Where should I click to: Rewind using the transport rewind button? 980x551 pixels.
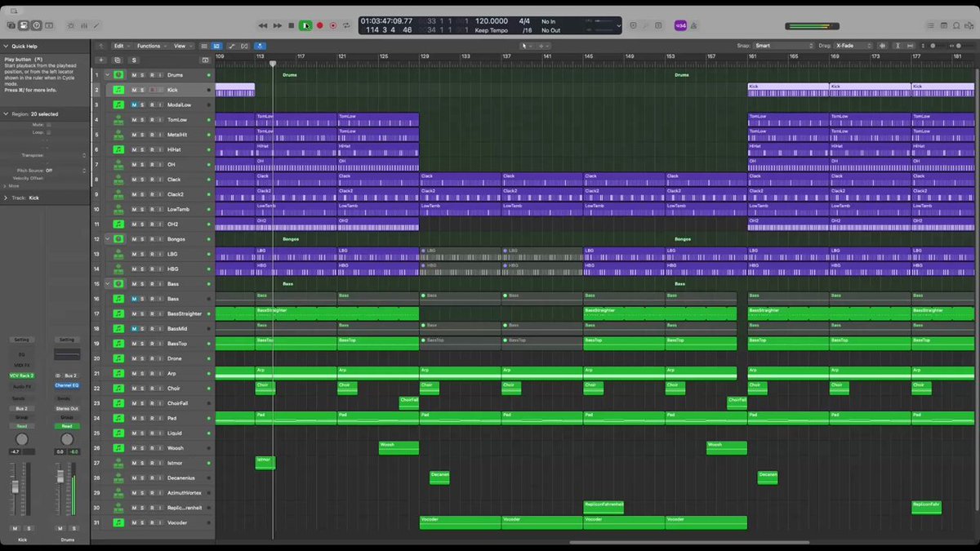tap(263, 25)
